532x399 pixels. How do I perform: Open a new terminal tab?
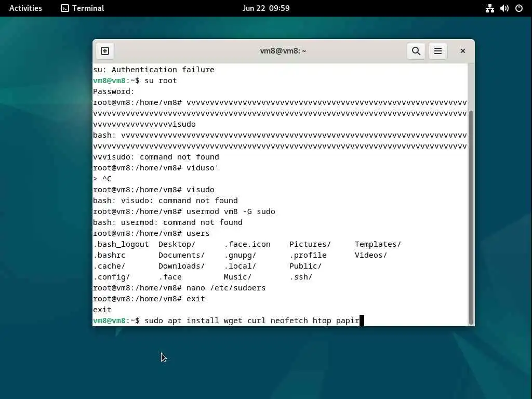coord(105,51)
